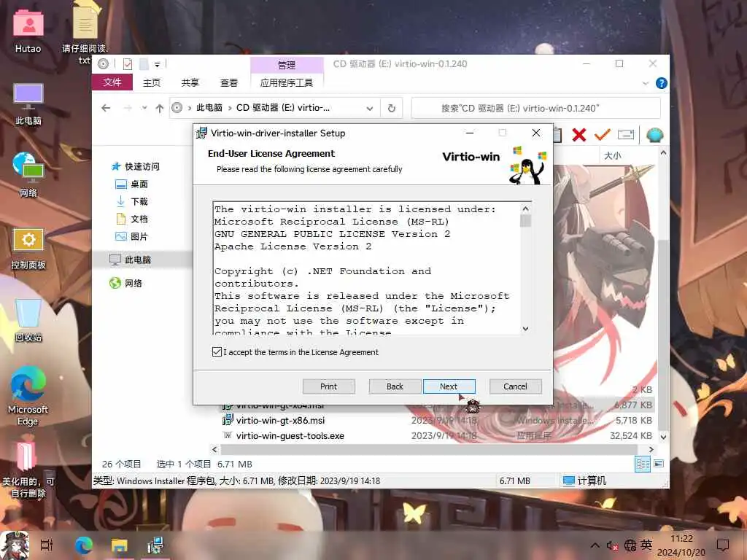Launch Microsoft Edge from desktop shortcut

[28, 396]
